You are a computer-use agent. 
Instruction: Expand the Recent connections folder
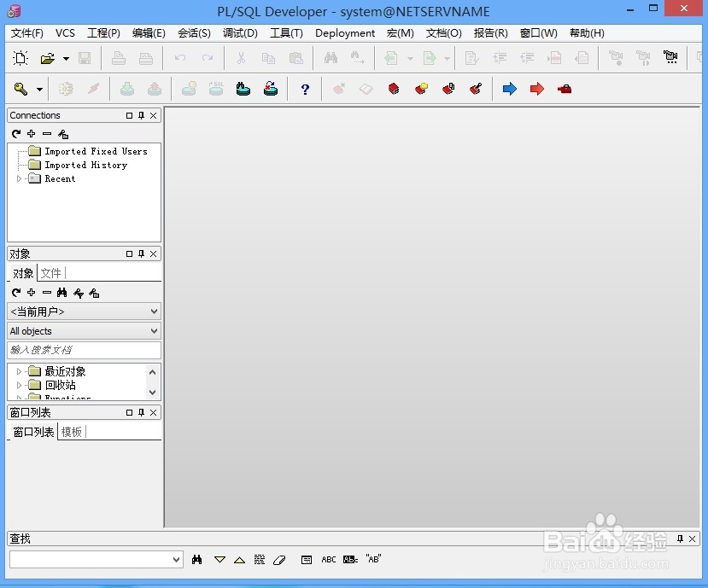pos(19,178)
